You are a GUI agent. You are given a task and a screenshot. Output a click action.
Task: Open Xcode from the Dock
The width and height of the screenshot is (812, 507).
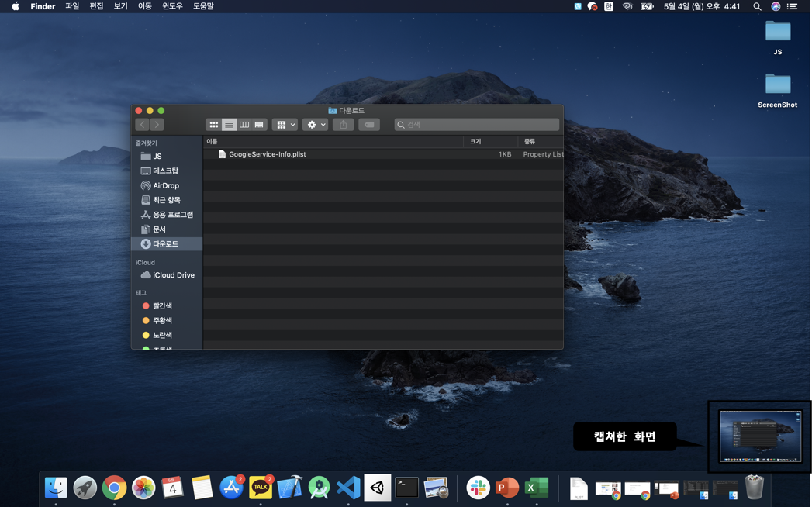click(x=289, y=488)
